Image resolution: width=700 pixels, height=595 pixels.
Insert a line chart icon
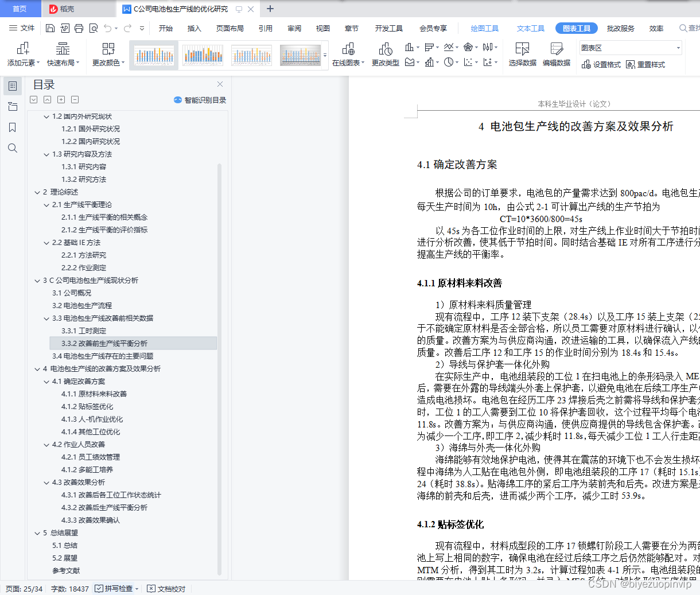449,48
